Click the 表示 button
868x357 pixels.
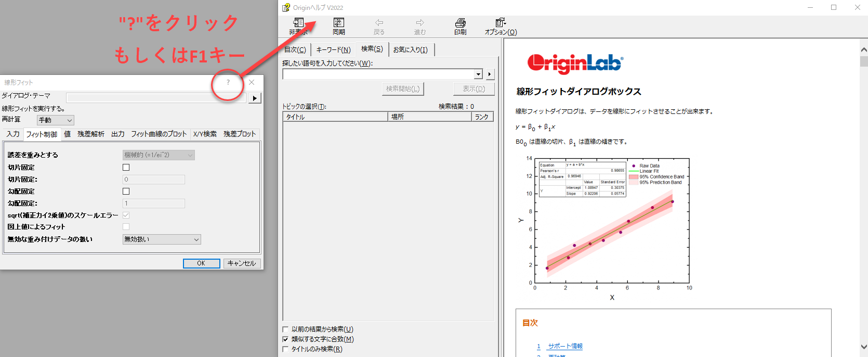click(474, 89)
